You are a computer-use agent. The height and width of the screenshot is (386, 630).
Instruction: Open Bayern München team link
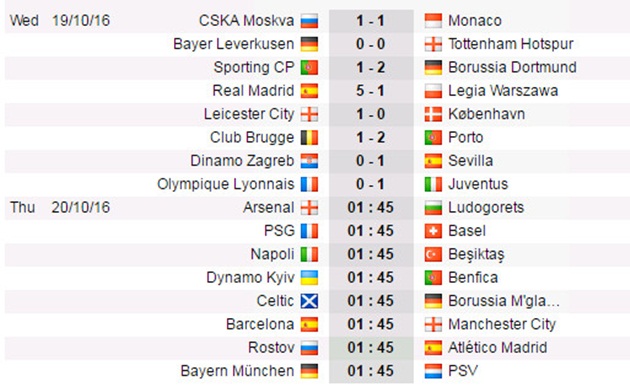pos(237,371)
